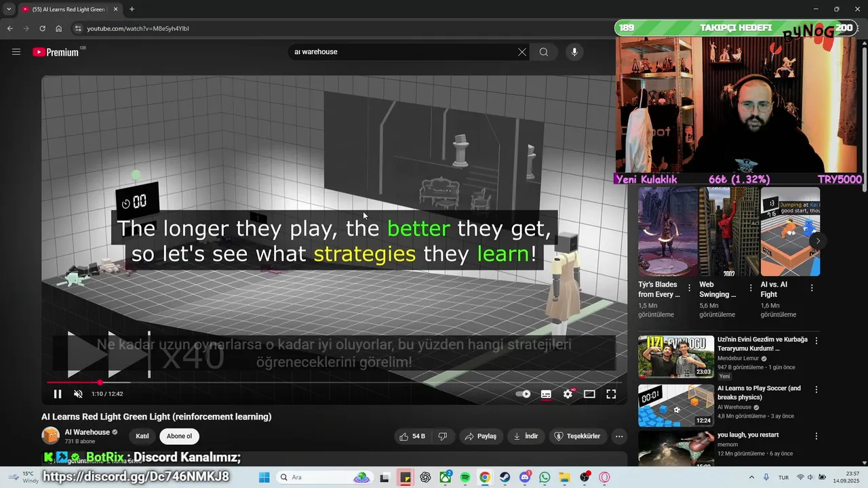Open the YouTube guide hamburger menu
Image resolution: width=868 pixels, height=488 pixels.
pyautogui.click(x=16, y=52)
